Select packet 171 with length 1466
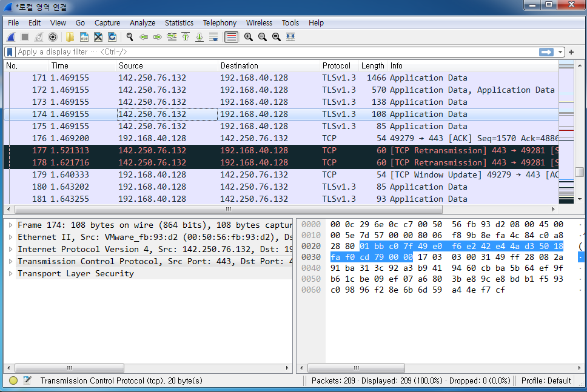 (x=281, y=78)
